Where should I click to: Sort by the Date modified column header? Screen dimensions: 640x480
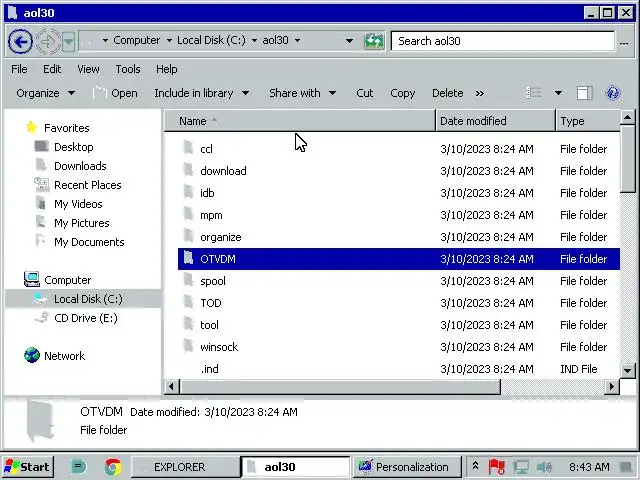496,121
